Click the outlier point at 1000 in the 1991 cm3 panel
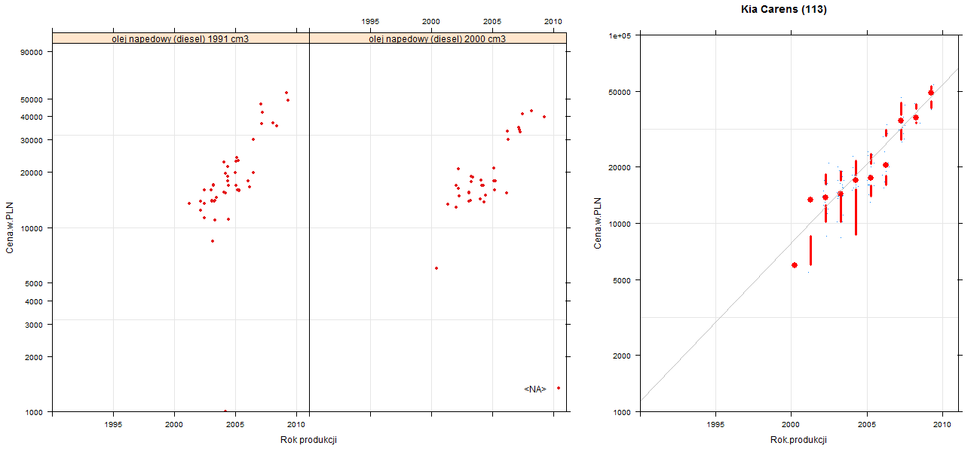The height and width of the screenshot is (452, 980). 225,411
